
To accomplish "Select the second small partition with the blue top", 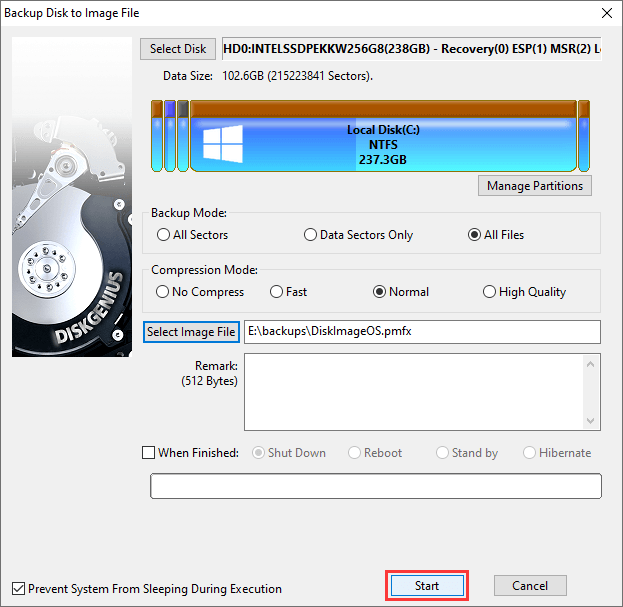I will tap(170, 136).
